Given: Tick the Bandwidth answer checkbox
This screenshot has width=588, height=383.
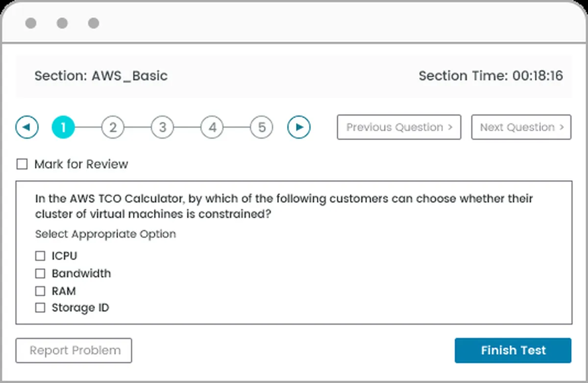Looking at the screenshot, I should pyautogui.click(x=40, y=273).
